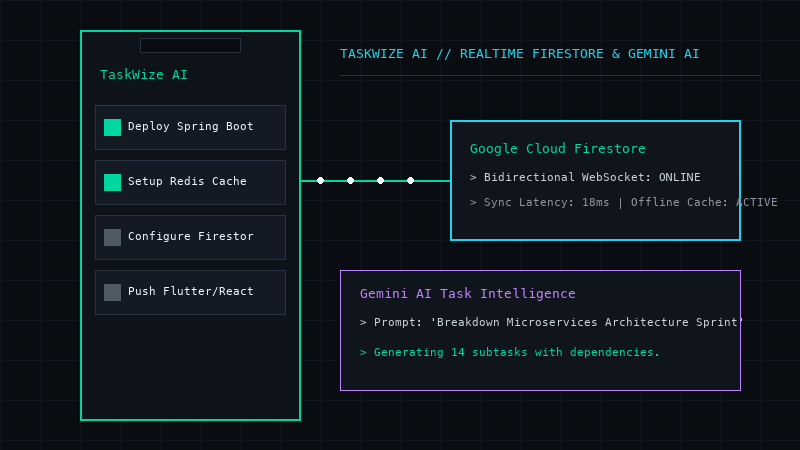Screen dimensions: 800x450
Task: Click the 'Breakdown Microservices Architecture Sprint' prompt line
Action: pos(552,322)
